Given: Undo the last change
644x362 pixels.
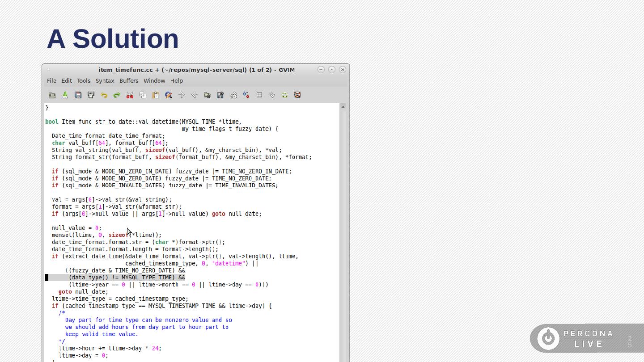Looking at the screenshot, I should tap(104, 95).
